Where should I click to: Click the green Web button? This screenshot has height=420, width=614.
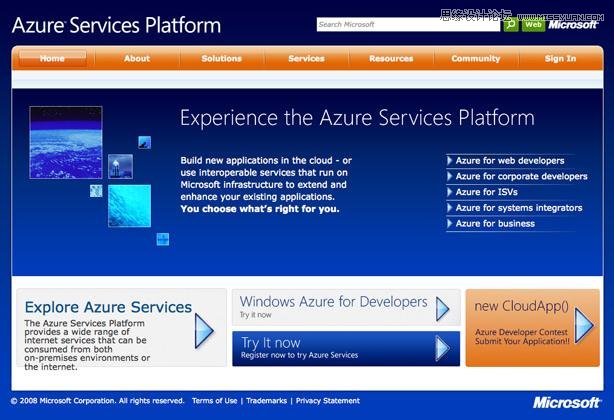(x=533, y=25)
